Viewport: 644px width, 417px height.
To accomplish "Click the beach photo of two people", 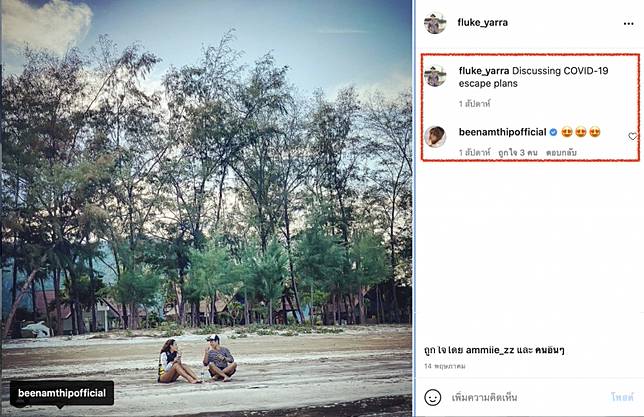I will pyautogui.click(x=207, y=208).
